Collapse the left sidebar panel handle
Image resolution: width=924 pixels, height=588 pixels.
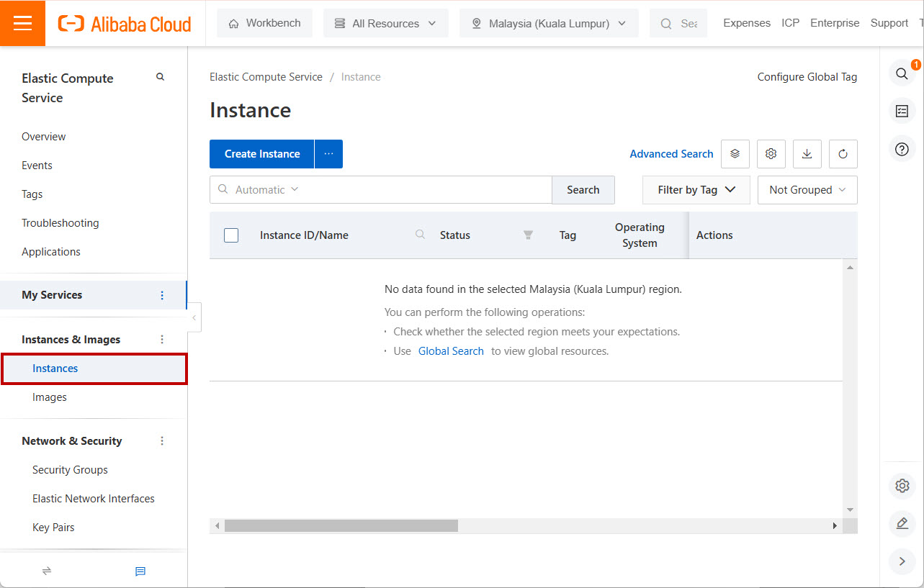(x=194, y=317)
